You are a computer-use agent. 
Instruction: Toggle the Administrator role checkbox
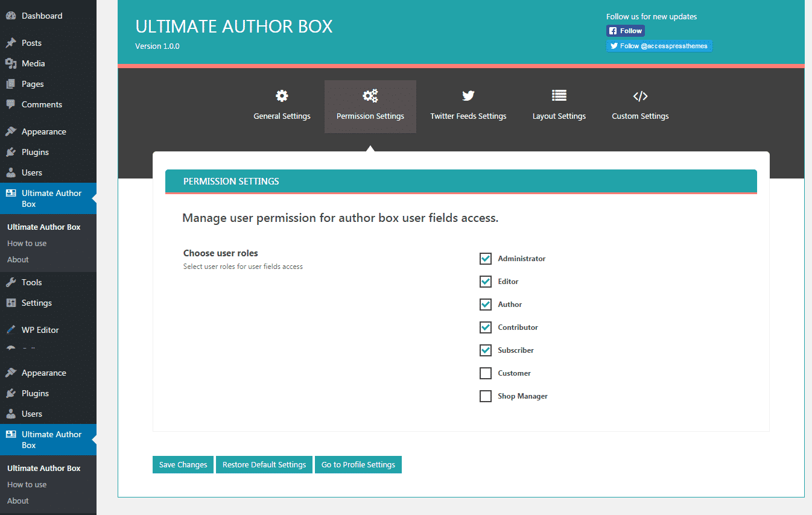point(486,259)
